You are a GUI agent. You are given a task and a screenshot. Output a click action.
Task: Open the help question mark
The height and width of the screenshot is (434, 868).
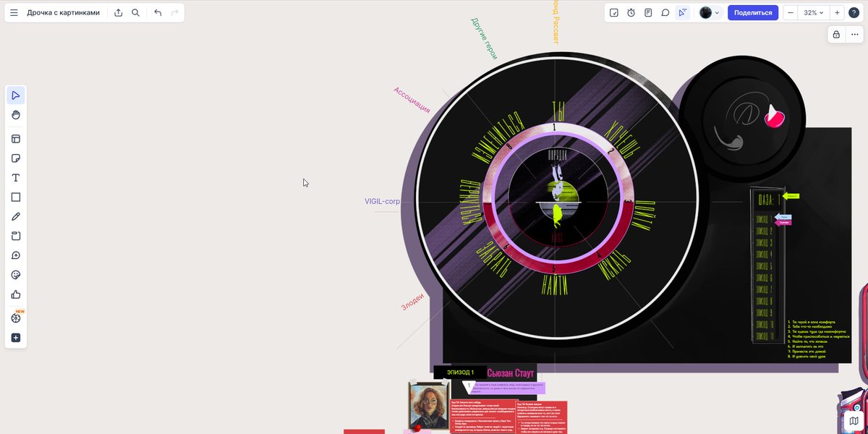(854, 13)
